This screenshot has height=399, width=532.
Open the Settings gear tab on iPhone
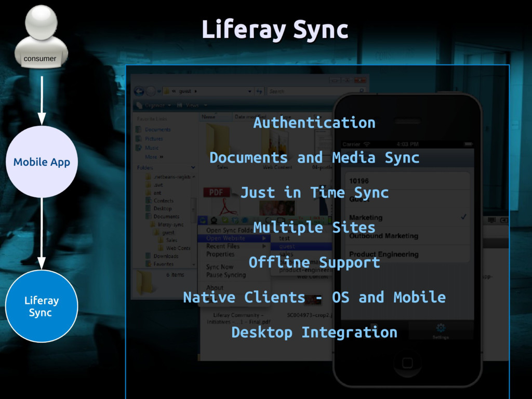(x=441, y=330)
